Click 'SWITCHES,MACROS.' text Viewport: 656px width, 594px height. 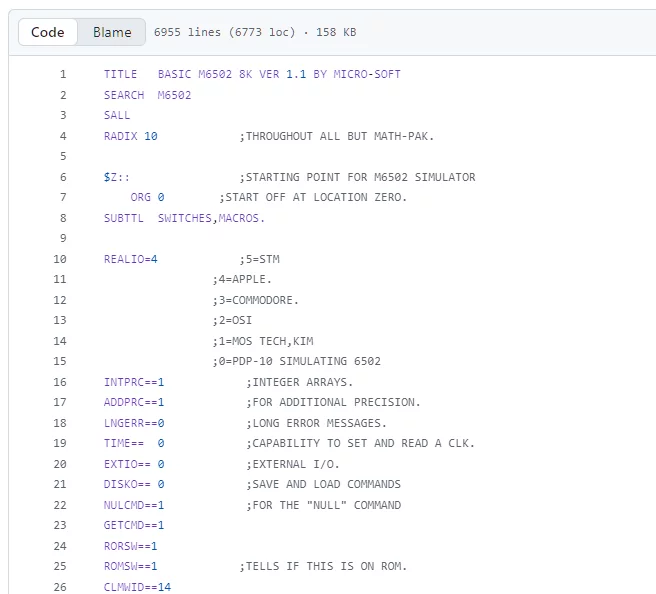point(211,218)
